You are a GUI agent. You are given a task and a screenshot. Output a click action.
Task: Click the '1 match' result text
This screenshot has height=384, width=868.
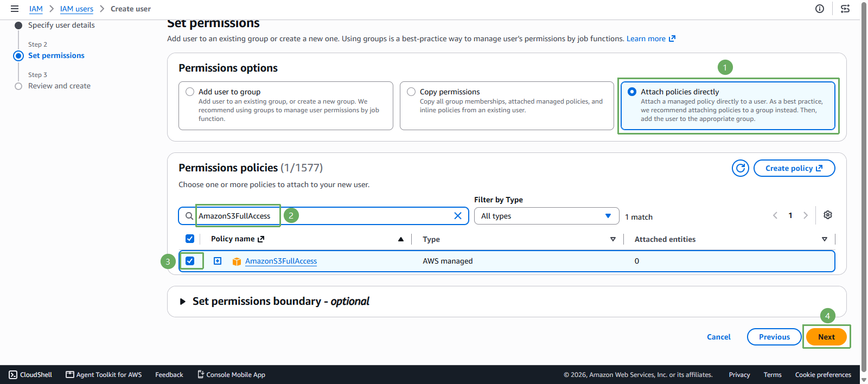639,217
